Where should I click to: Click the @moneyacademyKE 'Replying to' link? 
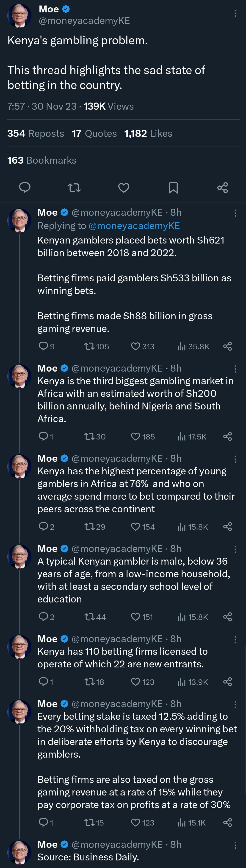(x=134, y=226)
